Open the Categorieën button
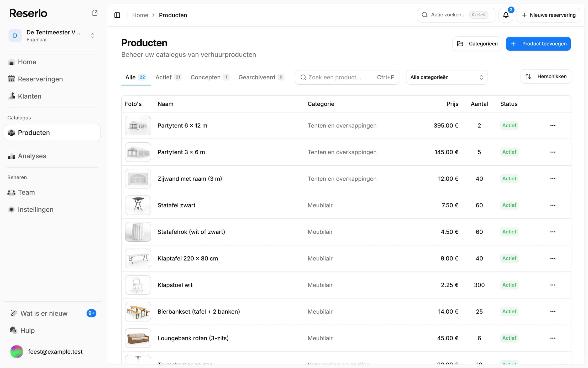 (x=477, y=44)
